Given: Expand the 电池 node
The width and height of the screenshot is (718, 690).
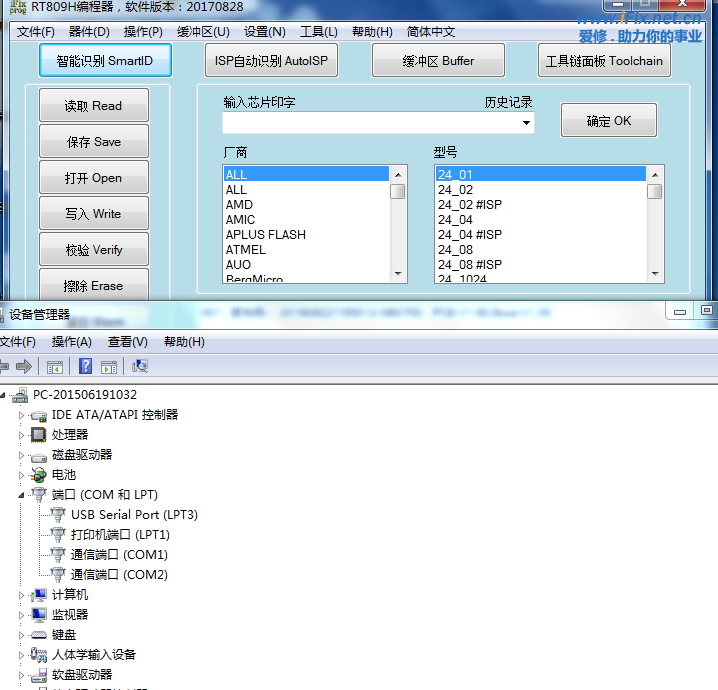Looking at the screenshot, I should (x=21, y=475).
